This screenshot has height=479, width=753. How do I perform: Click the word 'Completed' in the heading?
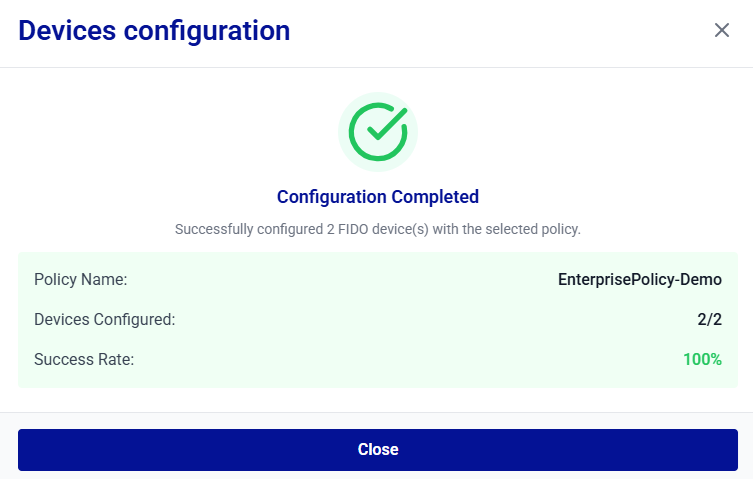(435, 197)
